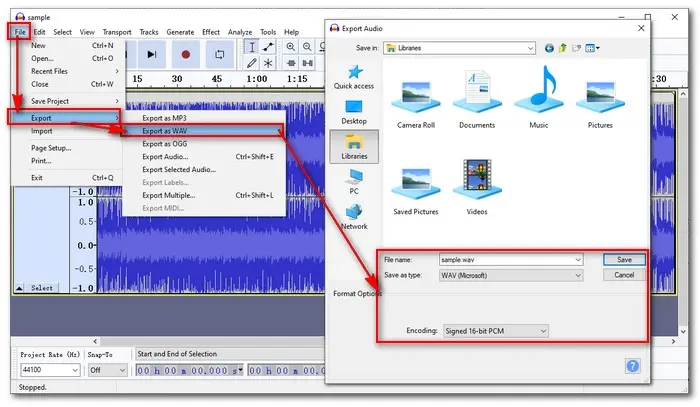Click the blue help question mark icon
700x407 pixels.
[x=633, y=366]
